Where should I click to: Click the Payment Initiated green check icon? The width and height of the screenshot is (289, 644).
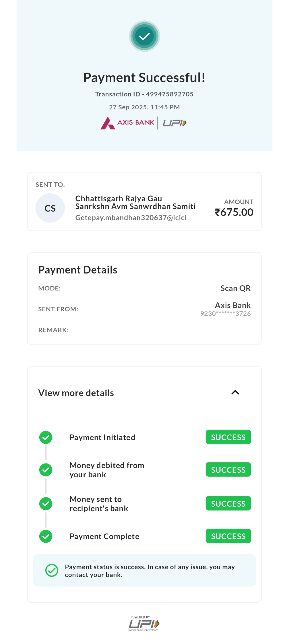pos(46,437)
